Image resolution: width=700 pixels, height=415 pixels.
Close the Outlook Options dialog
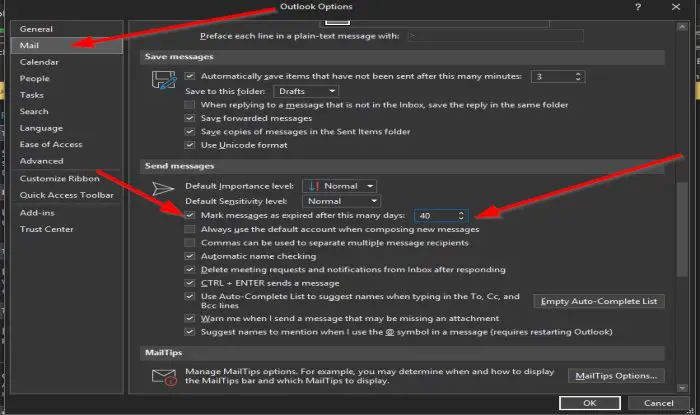676,7
